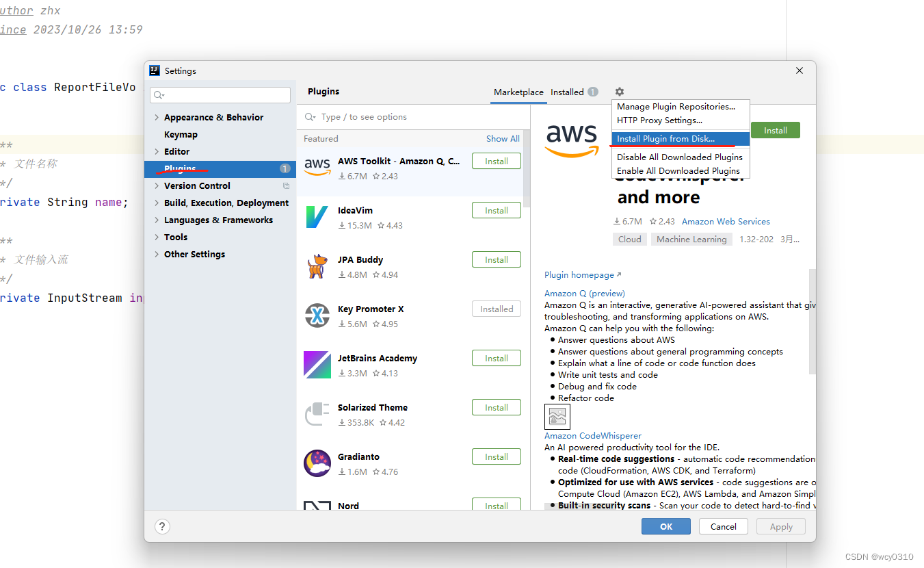
Task: Click Installed button for Key Promoter X
Action: 497,309
